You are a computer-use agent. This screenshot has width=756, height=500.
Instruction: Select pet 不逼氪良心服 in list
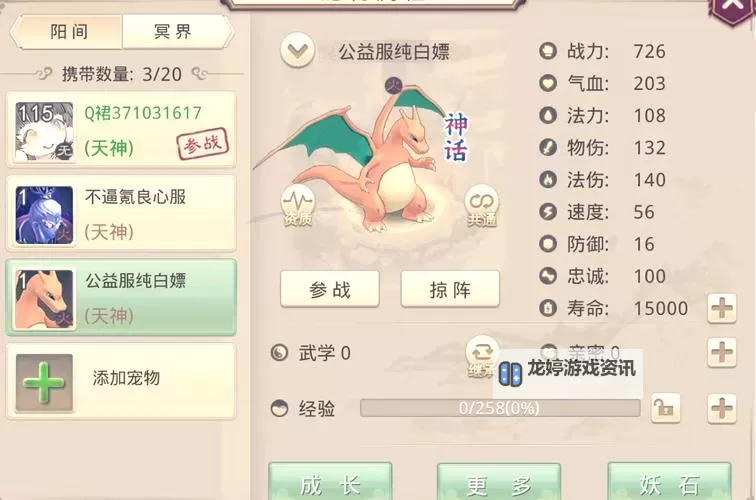[121, 214]
